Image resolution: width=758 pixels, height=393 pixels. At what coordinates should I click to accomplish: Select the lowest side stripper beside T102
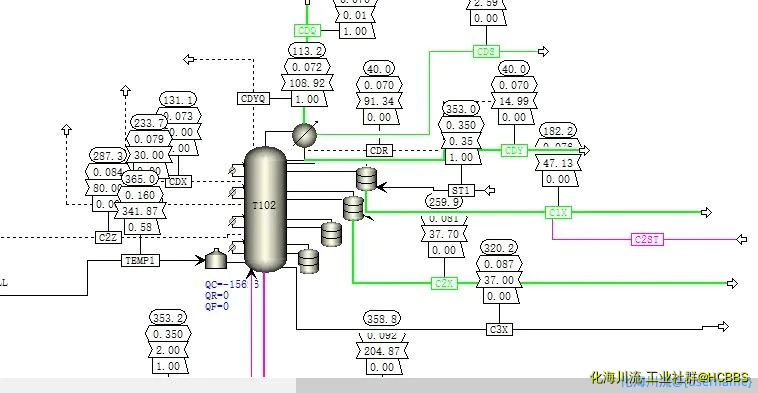pyautogui.click(x=308, y=261)
